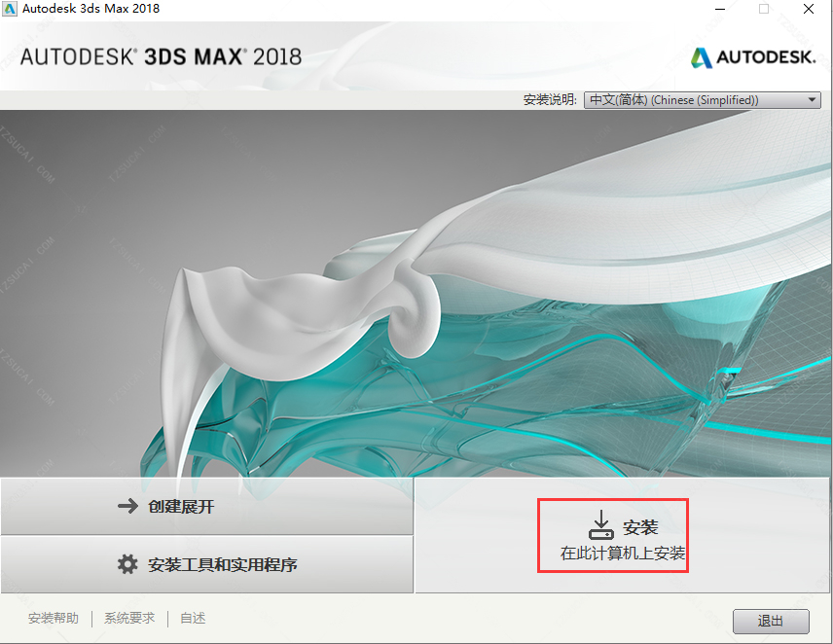Select the 创建展开 option

click(x=206, y=506)
